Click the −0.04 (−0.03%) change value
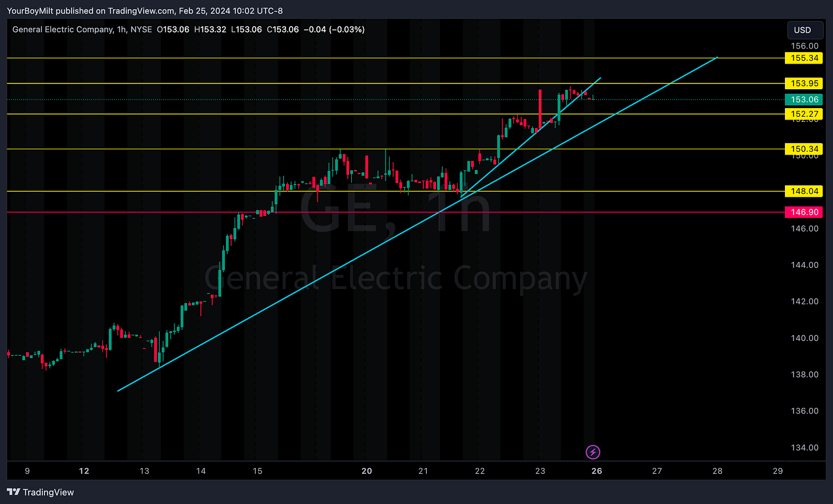The image size is (833, 504). pyautogui.click(x=334, y=29)
